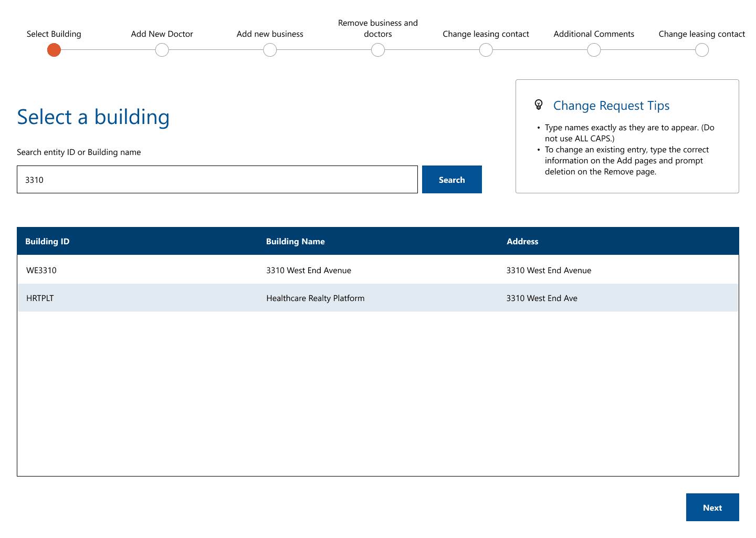Click the Search entity ID or Building name label
The image size is (756, 538).
click(x=79, y=152)
